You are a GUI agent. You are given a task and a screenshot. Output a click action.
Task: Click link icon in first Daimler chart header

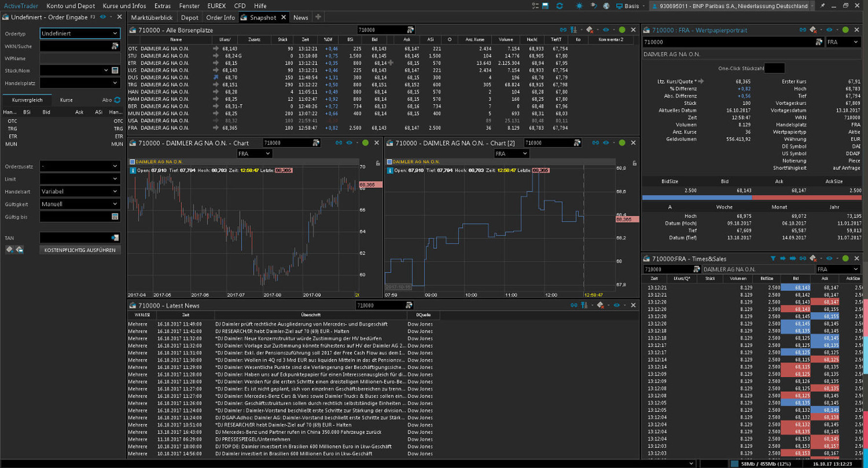click(339, 143)
